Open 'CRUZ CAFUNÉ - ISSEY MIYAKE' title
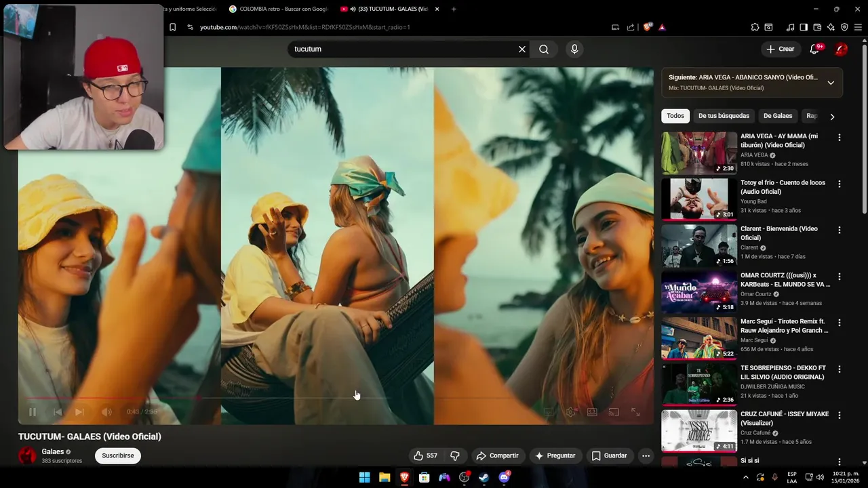 [x=785, y=419]
